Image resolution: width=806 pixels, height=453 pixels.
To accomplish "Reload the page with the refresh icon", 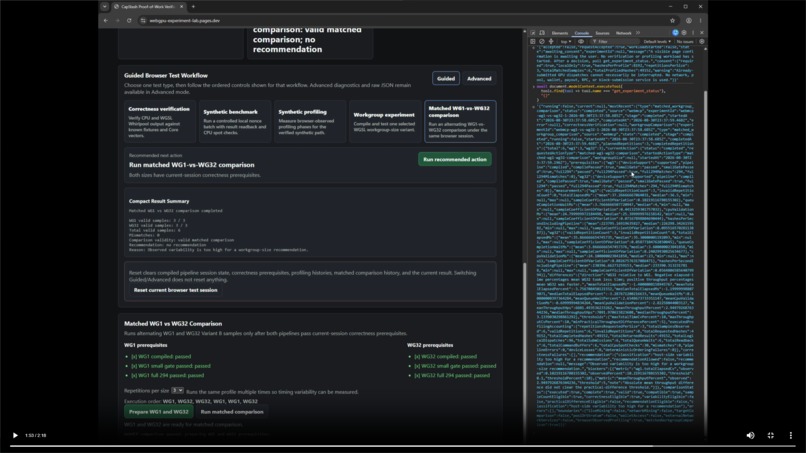I will [x=129, y=21].
